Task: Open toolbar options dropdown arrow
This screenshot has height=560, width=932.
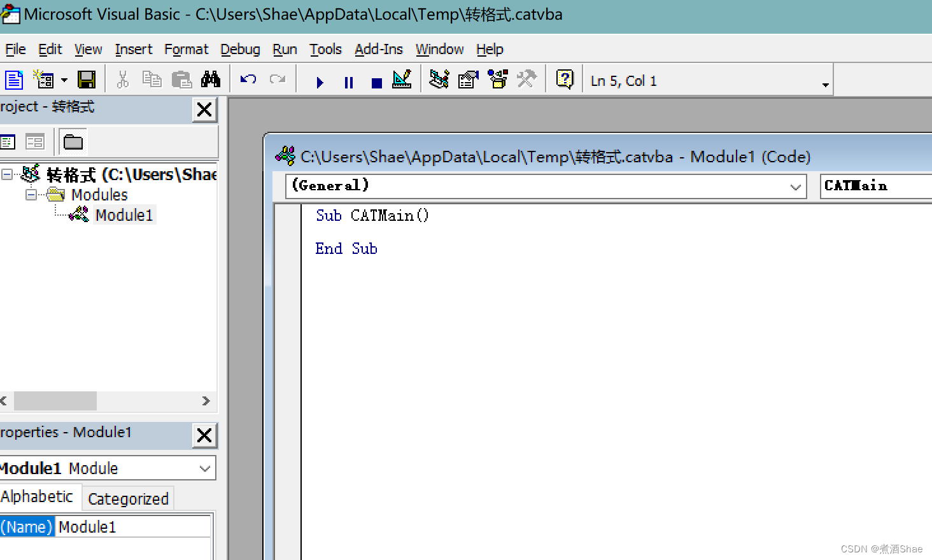Action: pos(826,85)
